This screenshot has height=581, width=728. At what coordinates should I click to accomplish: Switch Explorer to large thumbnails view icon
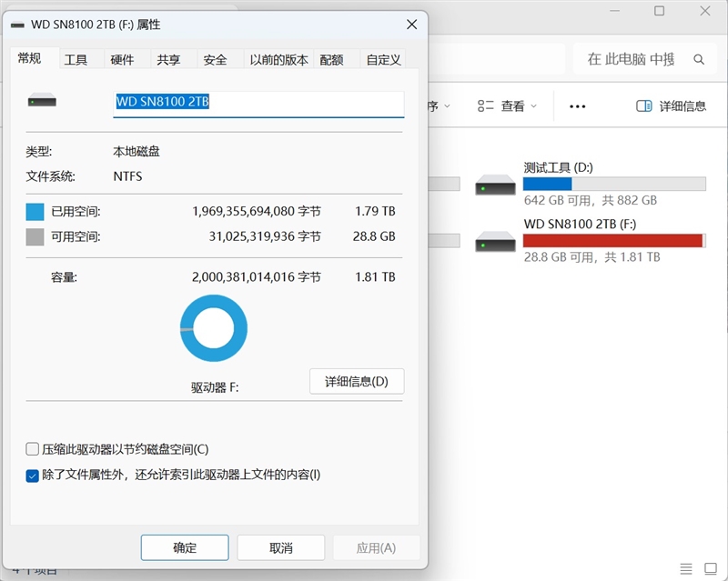[x=711, y=568]
